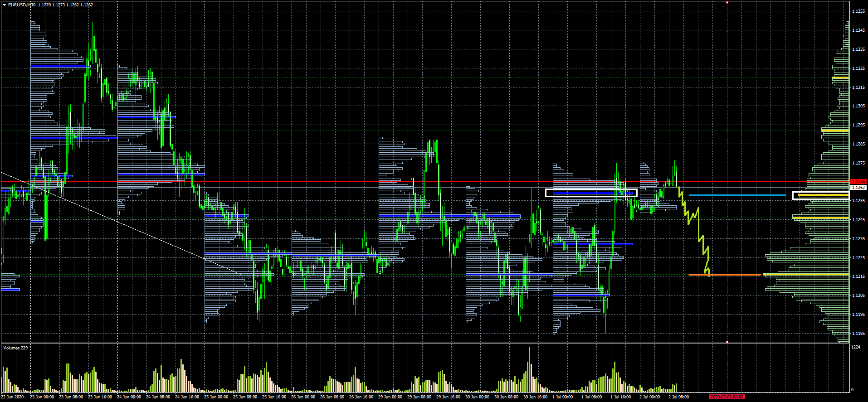Grab the top handle of the red vertical line

tap(727, 2)
